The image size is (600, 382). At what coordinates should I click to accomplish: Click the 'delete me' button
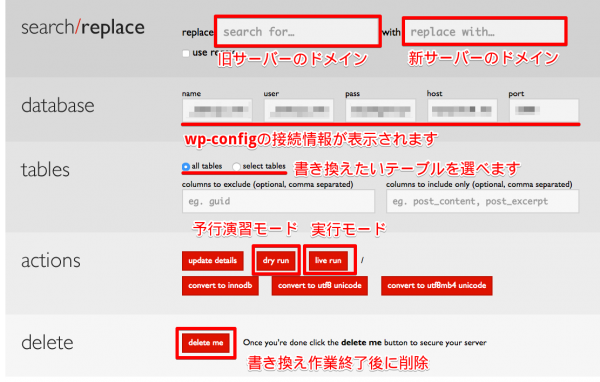[206, 343]
